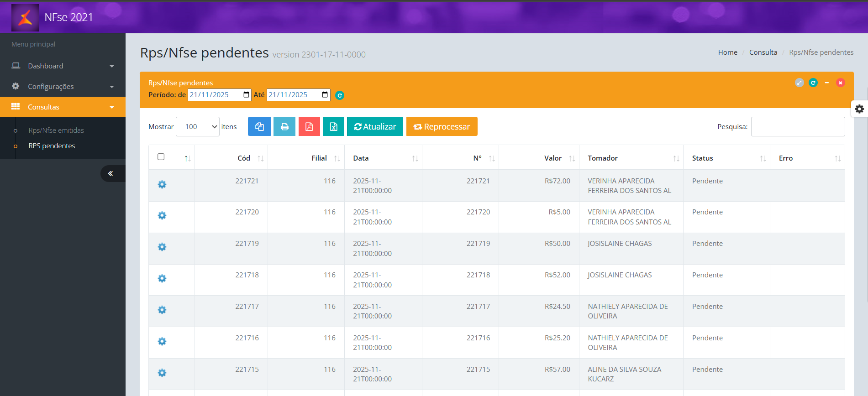Expand the Configurações menu

click(x=63, y=86)
